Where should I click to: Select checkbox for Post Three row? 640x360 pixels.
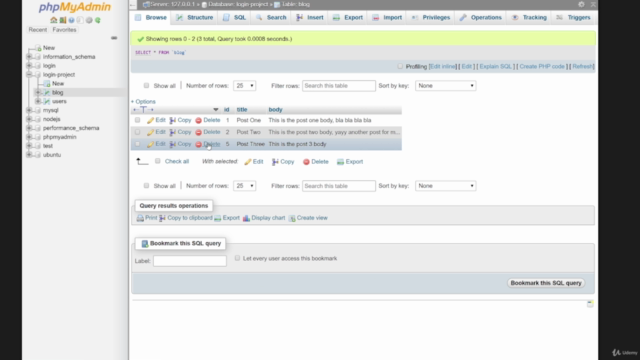click(138, 144)
